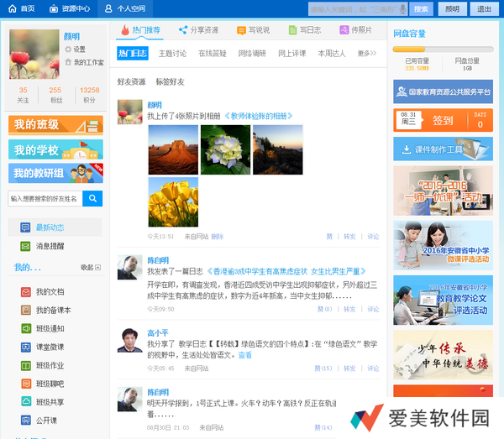Open the 少年传承中华传统美德 banner
The image size is (504, 439).
pyautogui.click(x=443, y=355)
